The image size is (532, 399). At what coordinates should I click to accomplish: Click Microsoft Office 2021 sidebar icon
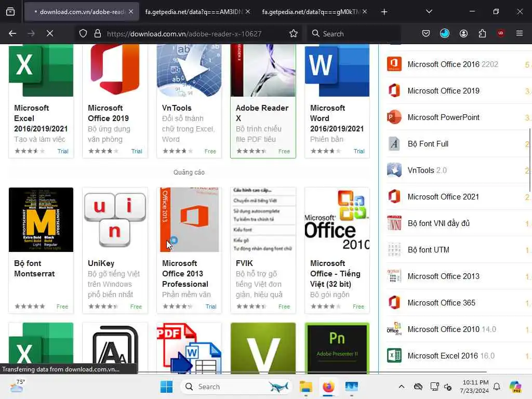point(394,196)
